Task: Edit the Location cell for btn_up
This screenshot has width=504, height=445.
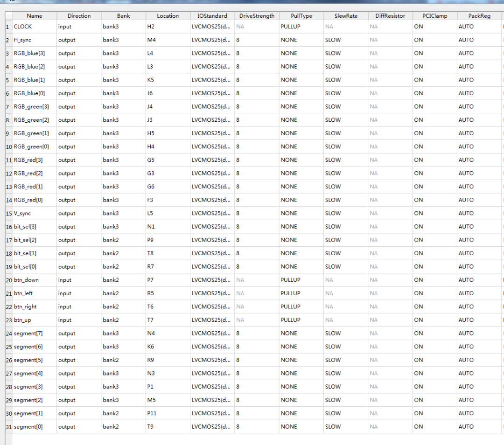Action: [168, 320]
